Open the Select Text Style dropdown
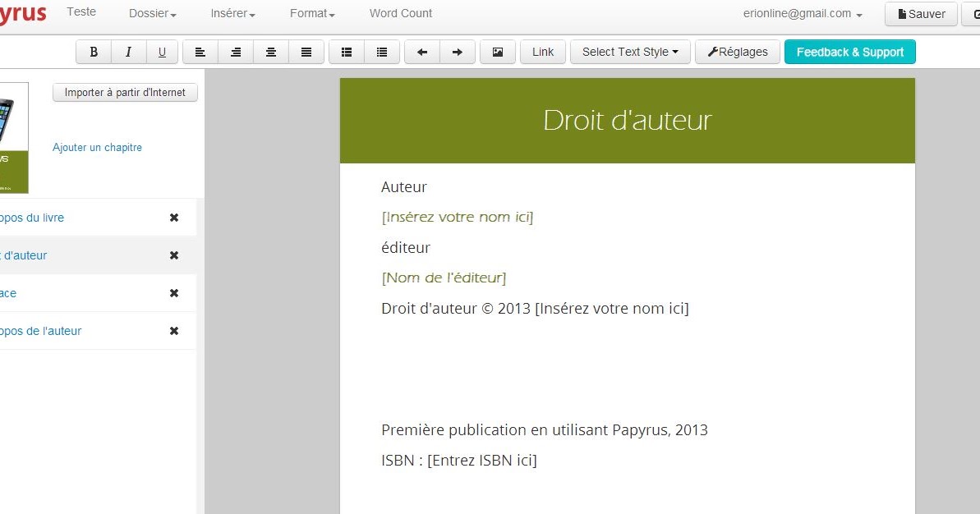Screen dimensions: 980x514 (630, 52)
